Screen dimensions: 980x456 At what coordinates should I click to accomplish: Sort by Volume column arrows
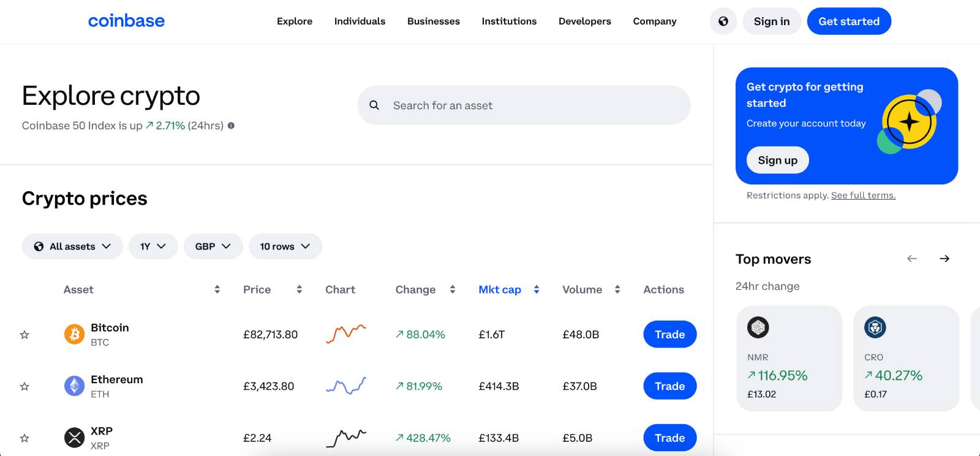point(617,289)
